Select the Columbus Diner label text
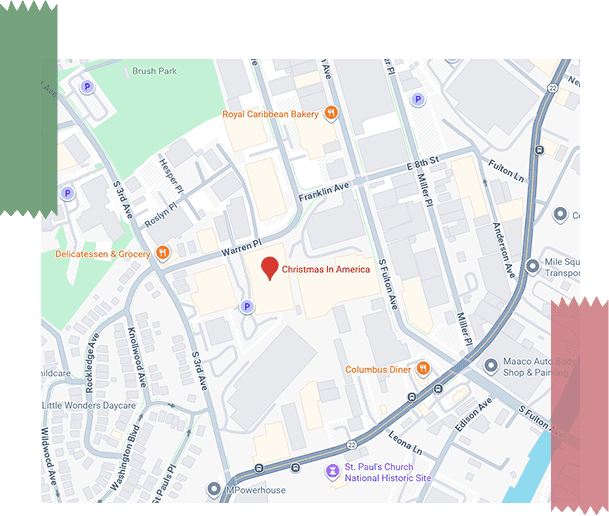Screen dimensions: 609x516 [378, 369]
